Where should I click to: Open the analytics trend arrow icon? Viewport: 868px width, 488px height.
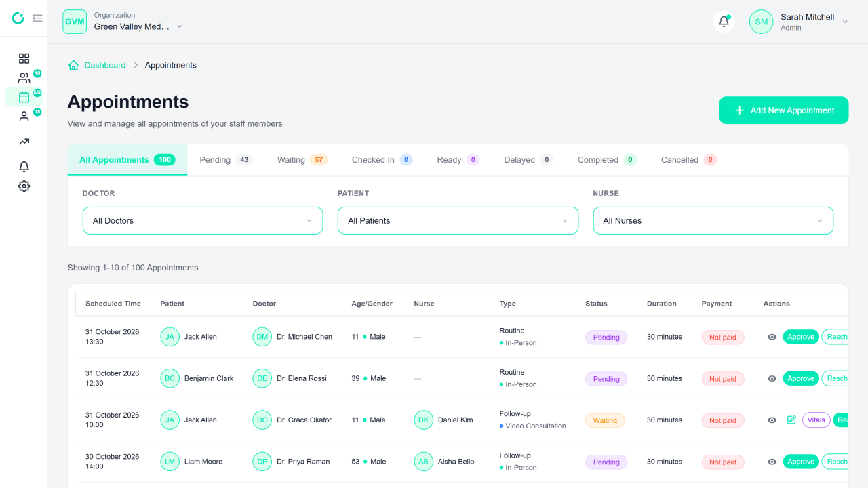(x=24, y=142)
